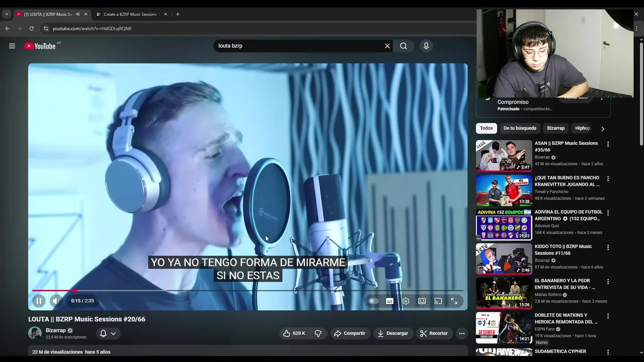
Task: Run search with the magnifier button
Action: pos(404,46)
